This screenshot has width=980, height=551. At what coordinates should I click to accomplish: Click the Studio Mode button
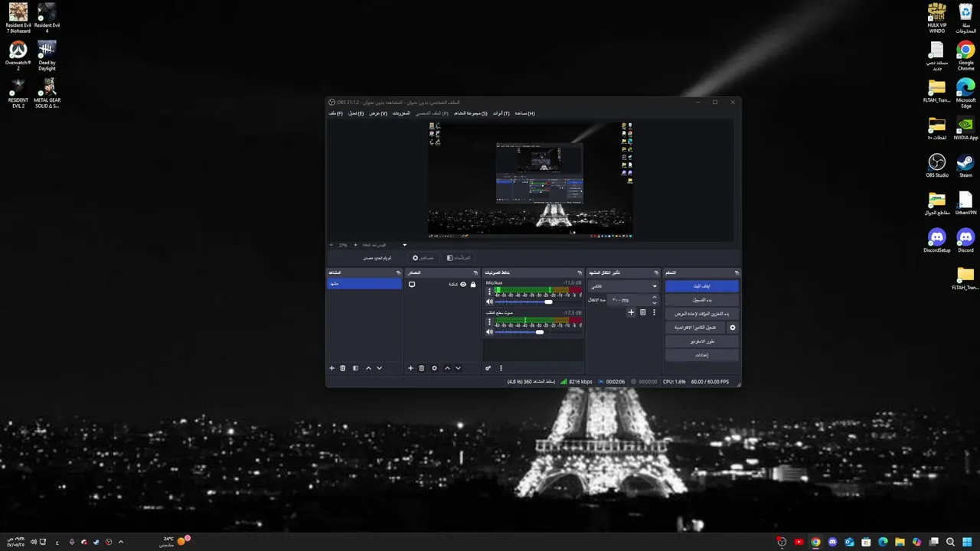(x=702, y=341)
